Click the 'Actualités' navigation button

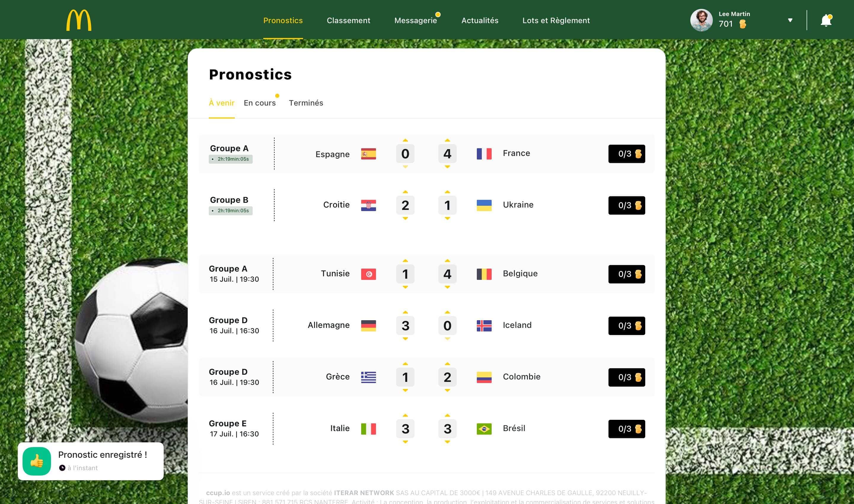[480, 20]
